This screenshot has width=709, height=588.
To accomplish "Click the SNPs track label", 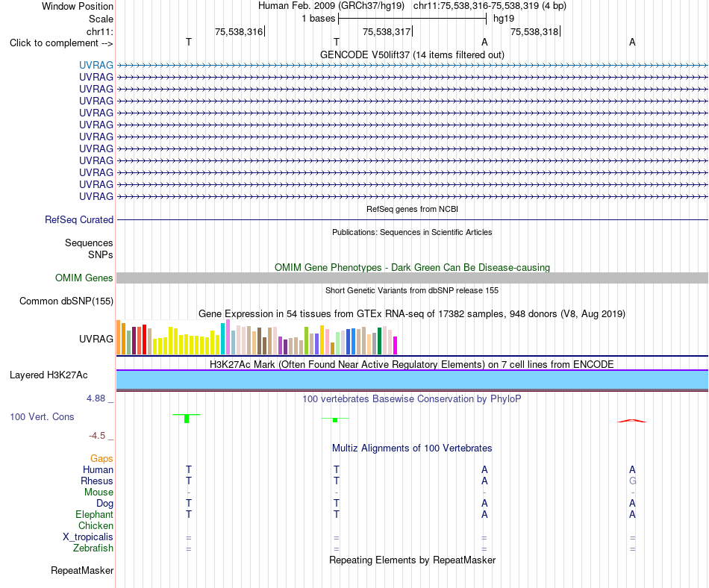I will click(x=101, y=255).
